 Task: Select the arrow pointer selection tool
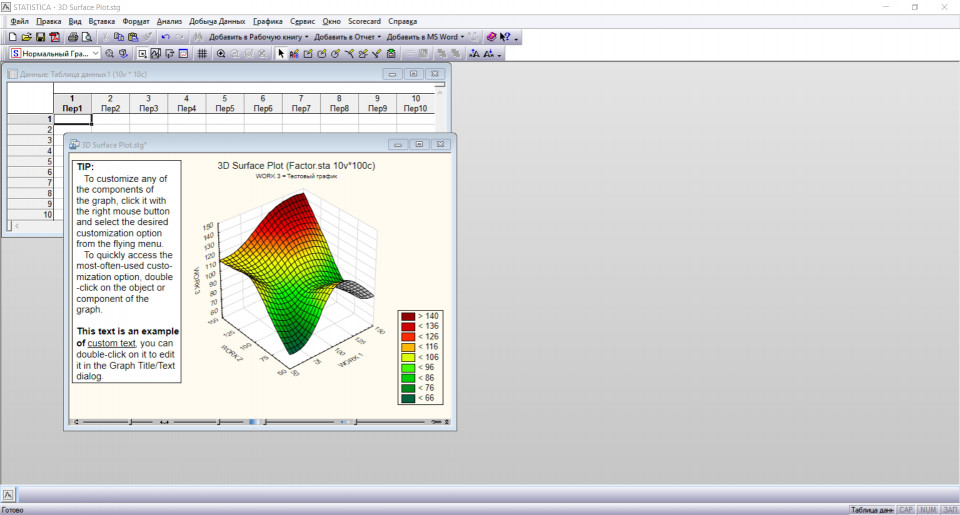[x=281, y=54]
